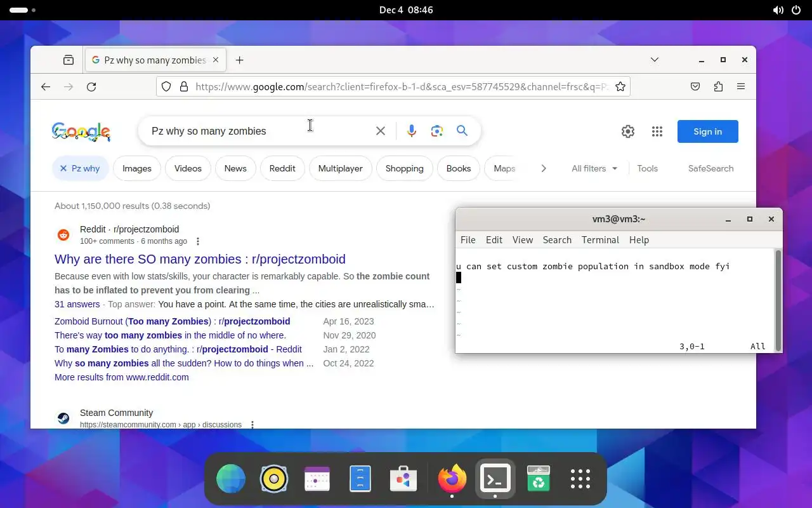812x508 pixels.
Task: Click the Google doodle logo
Action: coord(81,131)
